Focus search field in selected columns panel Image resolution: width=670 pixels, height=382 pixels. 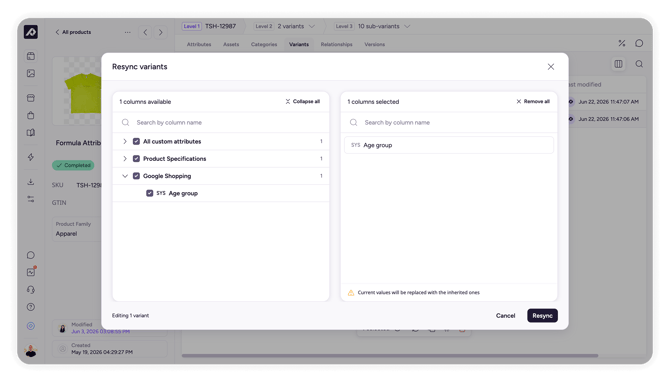(x=449, y=123)
